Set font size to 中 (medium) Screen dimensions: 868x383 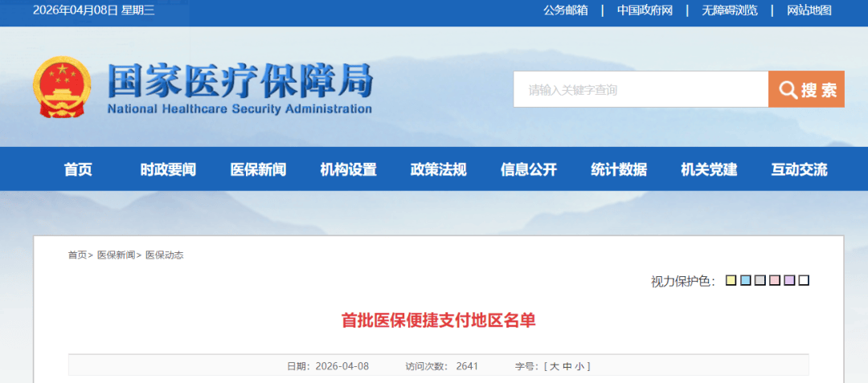(567, 366)
